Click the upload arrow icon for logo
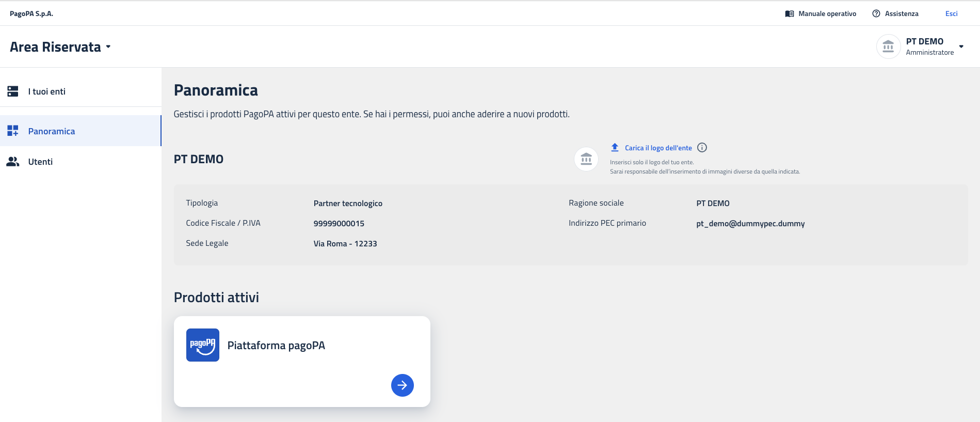 coord(615,147)
